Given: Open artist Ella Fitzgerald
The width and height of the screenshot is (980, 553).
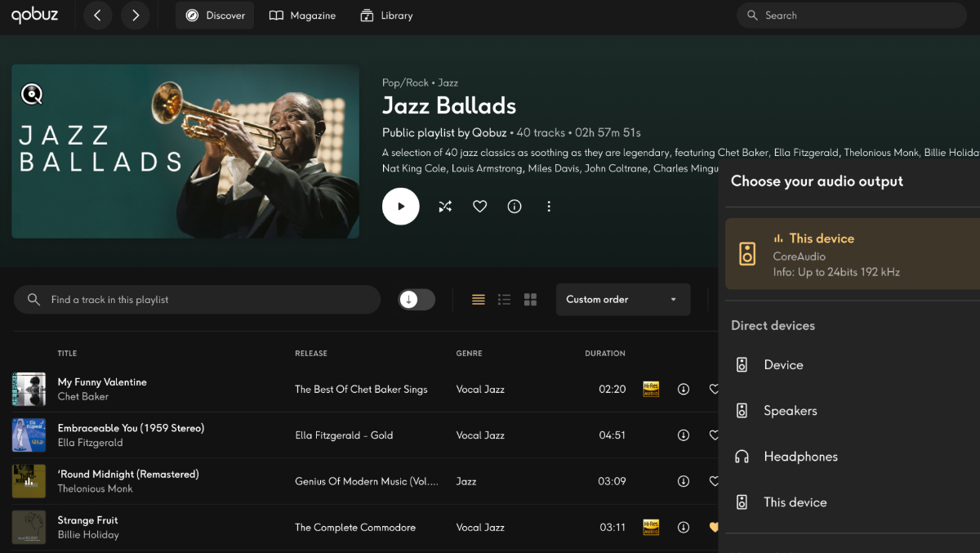Looking at the screenshot, I should point(90,443).
